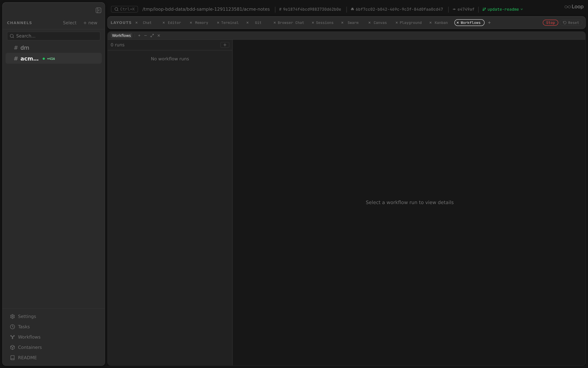The width and height of the screenshot is (588, 368).
Task: Close the Kanban layout with its x
Action: [x=431, y=23]
